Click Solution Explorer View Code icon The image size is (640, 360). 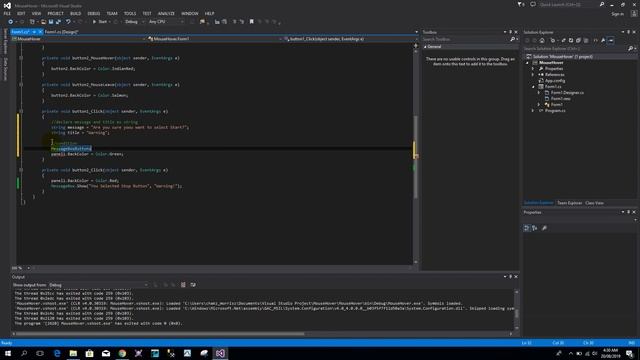click(596, 40)
